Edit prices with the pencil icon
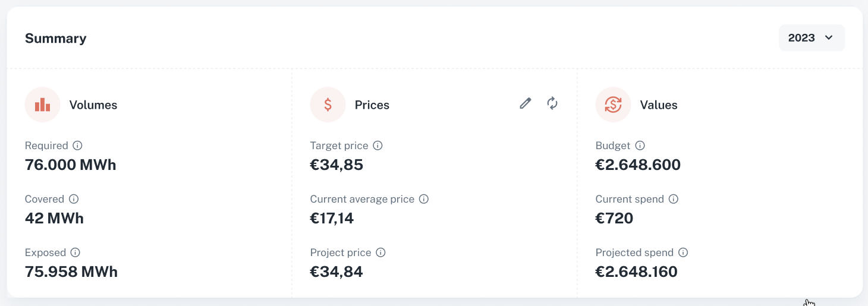 (525, 104)
